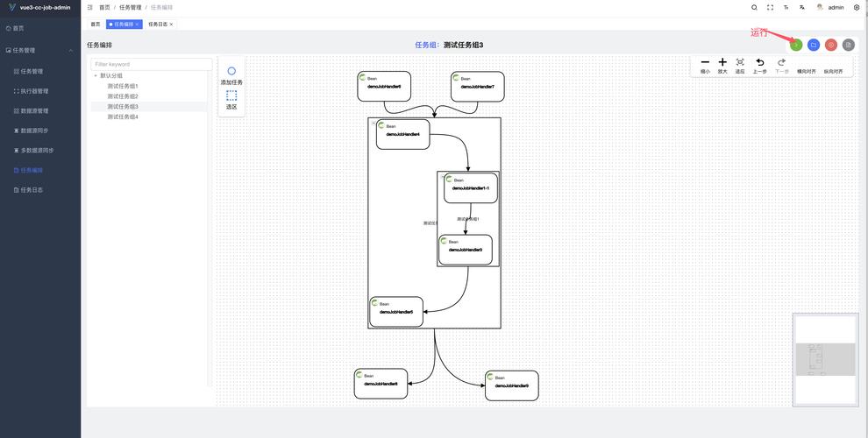
Task: Open the admin user dropdown
Action: click(x=831, y=7)
